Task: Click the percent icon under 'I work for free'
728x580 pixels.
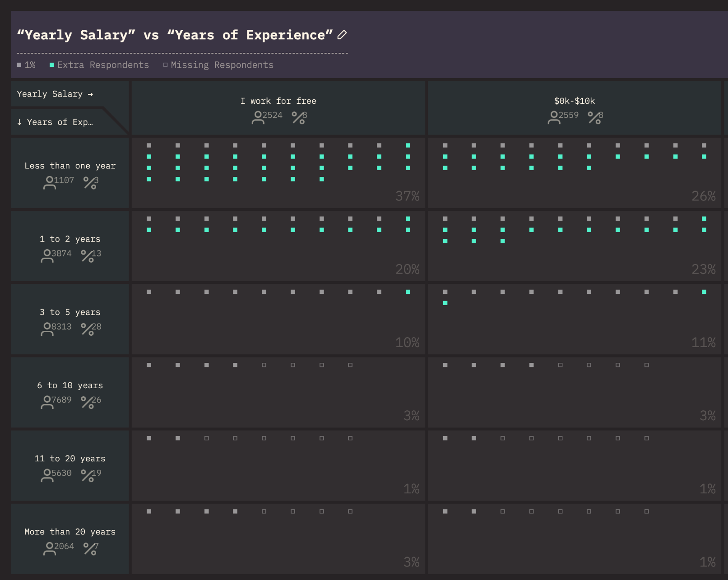Action: point(298,117)
